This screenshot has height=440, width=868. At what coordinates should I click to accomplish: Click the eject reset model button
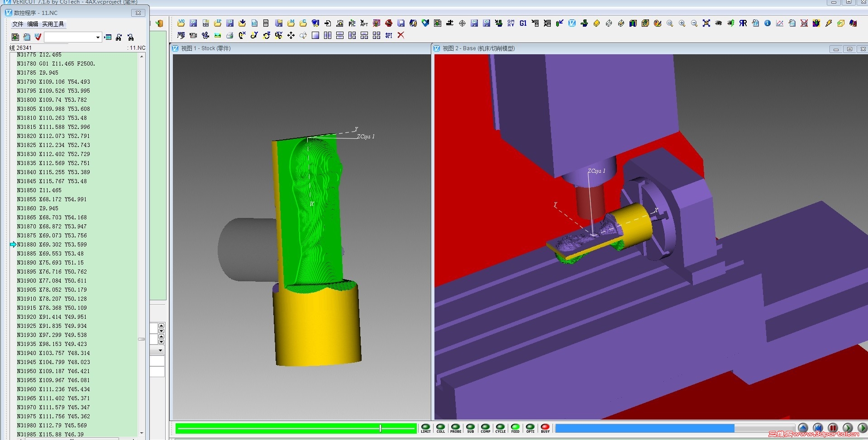pyautogui.click(x=803, y=428)
